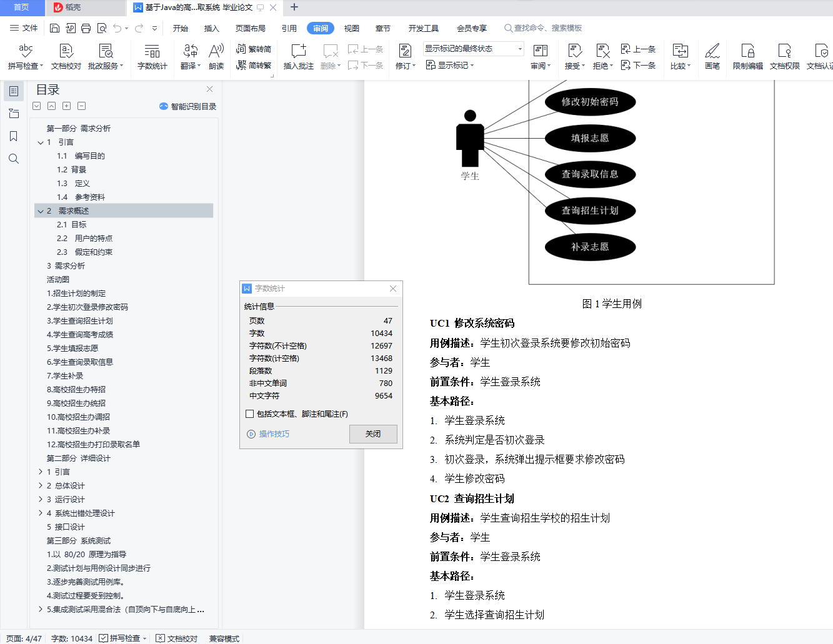Convert text with 简转繁
Image resolution: width=833 pixels, height=644 pixels.
point(254,65)
